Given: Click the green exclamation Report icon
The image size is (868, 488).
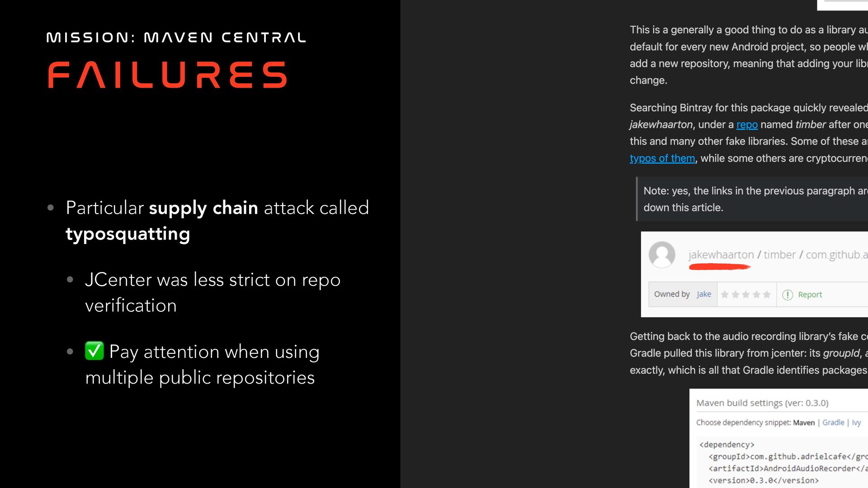Looking at the screenshot, I should point(788,295).
